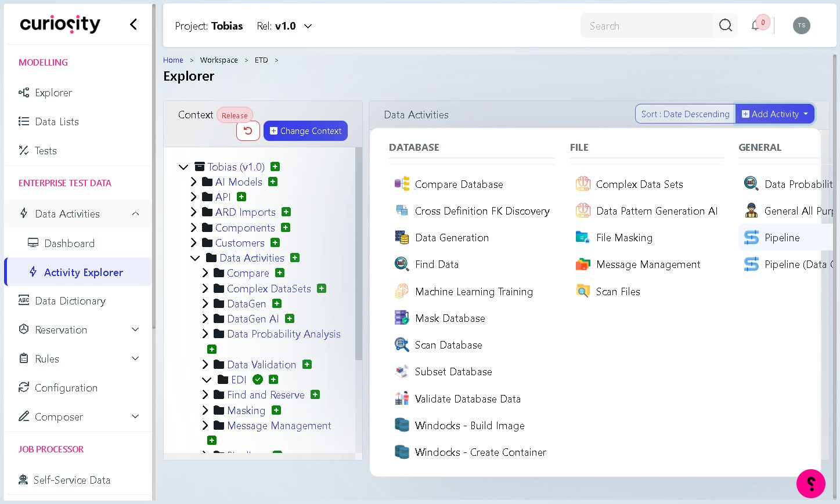This screenshot has width=840, height=504.
Task: Click the Change Context button
Action: (x=305, y=130)
